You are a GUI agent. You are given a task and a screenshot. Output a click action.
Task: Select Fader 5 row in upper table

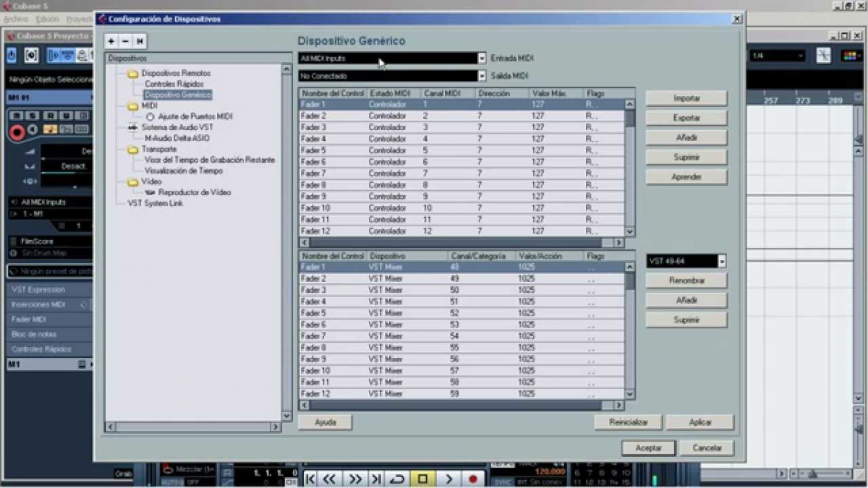tap(461, 150)
